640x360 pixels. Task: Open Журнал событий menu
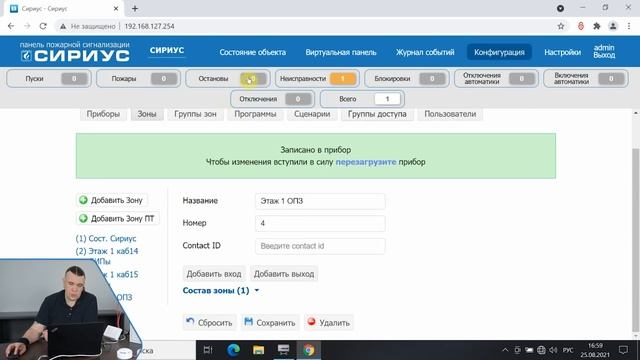[425, 52]
